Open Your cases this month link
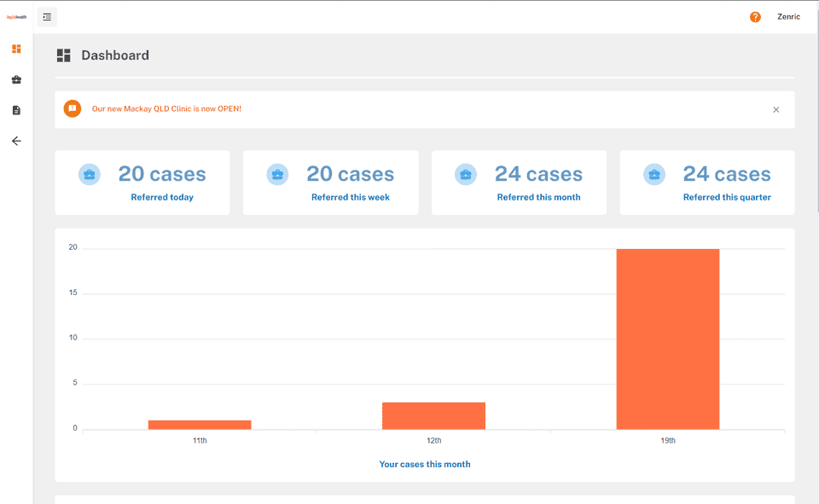819x504 pixels. pyautogui.click(x=425, y=463)
